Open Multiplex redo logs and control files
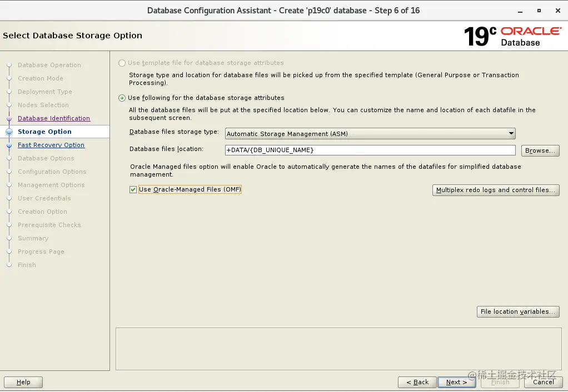568x392 pixels. [496, 190]
